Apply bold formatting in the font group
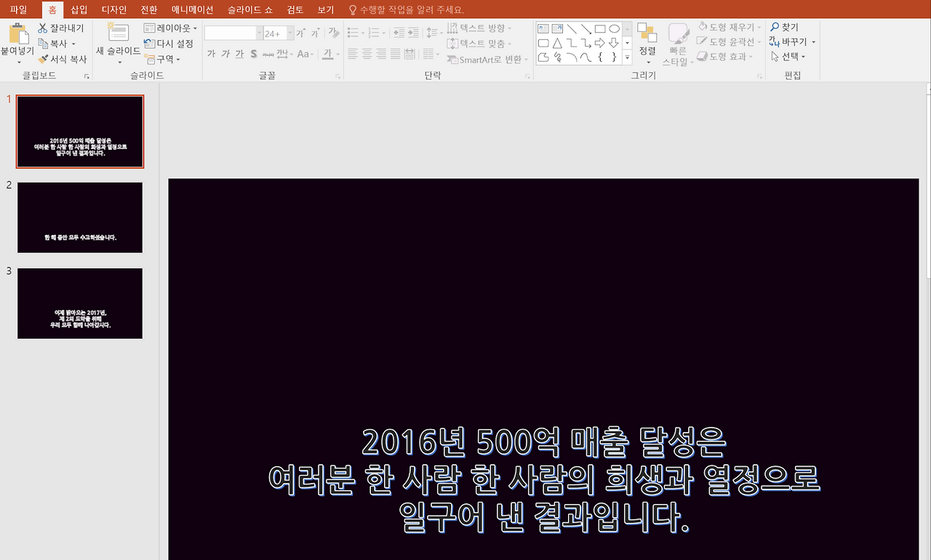 209,54
